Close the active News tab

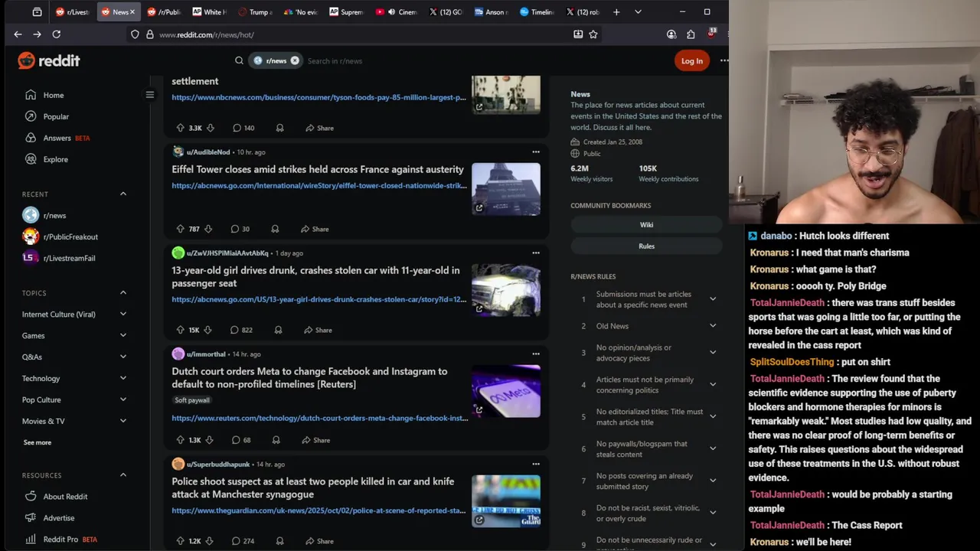click(132, 11)
